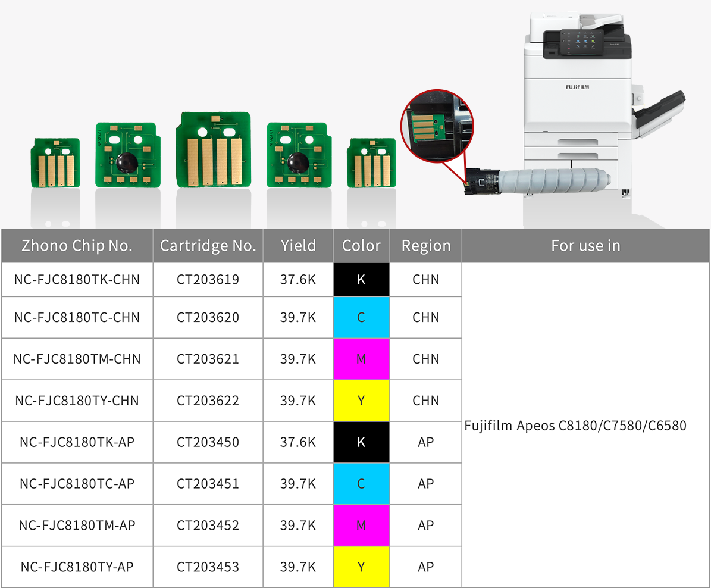The height and width of the screenshot is (588, 711).
Task: Select cartridge number CT203621
Action: pyautogui.click(x=208, y=359)
